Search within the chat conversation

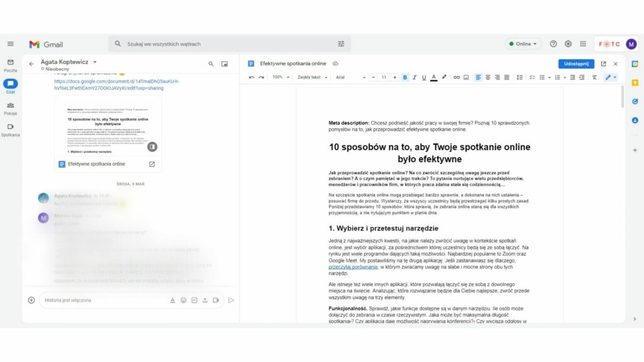coord(211,64)
